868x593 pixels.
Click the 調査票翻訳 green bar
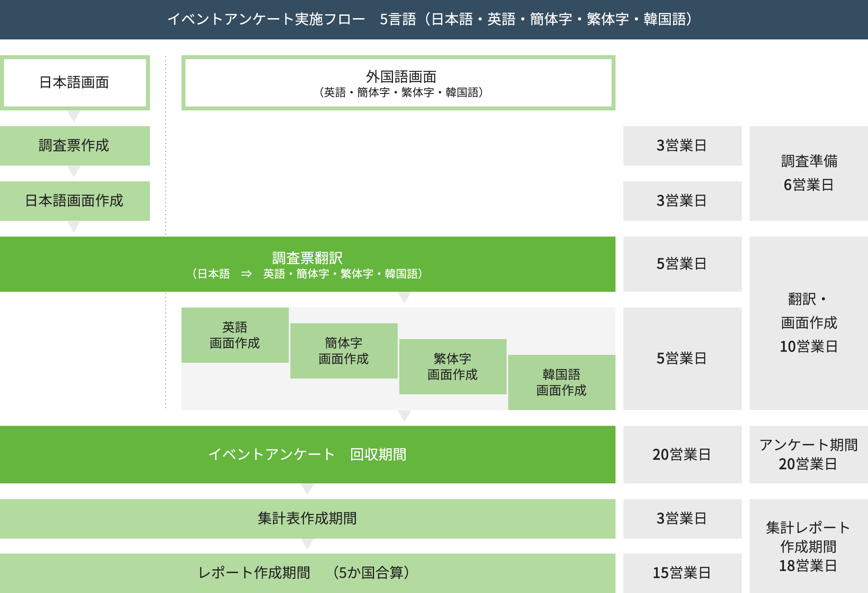pyautogui.click(x=307, y=264)
